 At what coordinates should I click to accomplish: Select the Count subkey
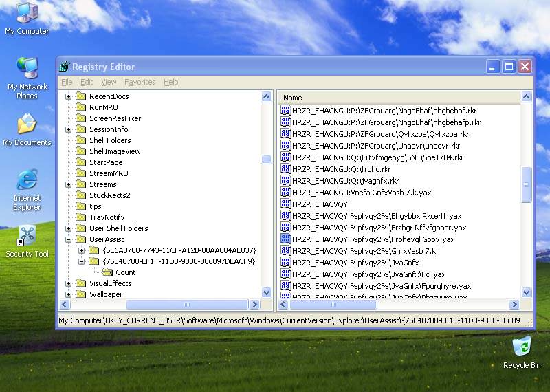tap(126, 272)
